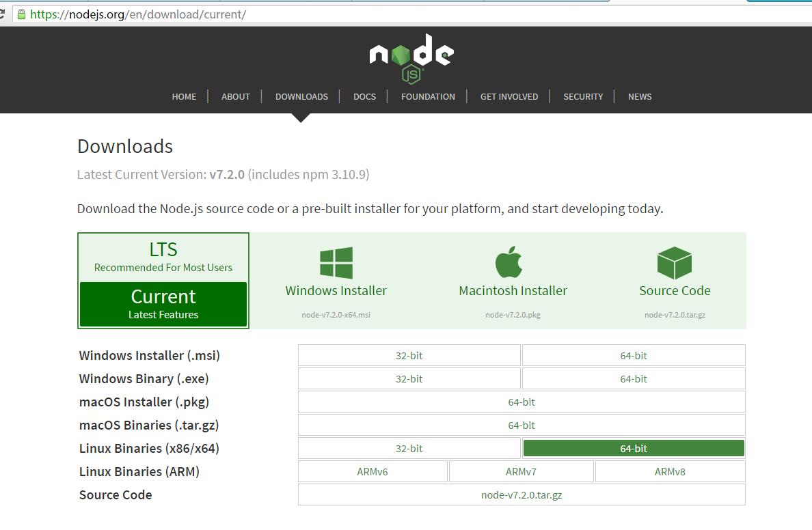This screenshot has width=812, height=530.
Task: Click the 'Windows Installer (.msi)' row label
Action: point(150,356)
